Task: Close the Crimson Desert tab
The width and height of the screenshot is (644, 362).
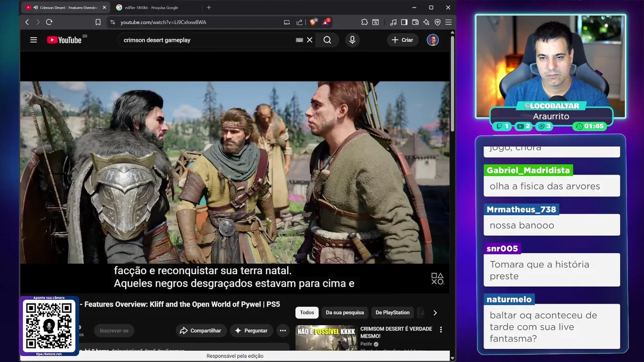Action: pyautogui.click(x=104, y=8)
